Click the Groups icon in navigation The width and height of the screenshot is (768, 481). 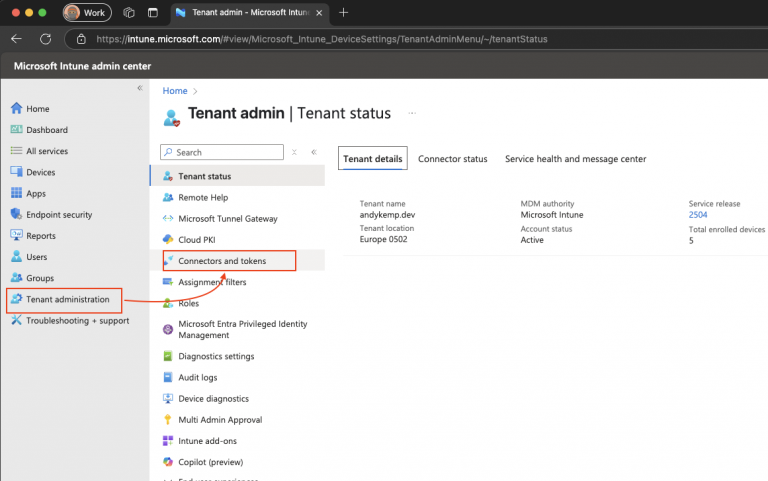pos(16,278)
